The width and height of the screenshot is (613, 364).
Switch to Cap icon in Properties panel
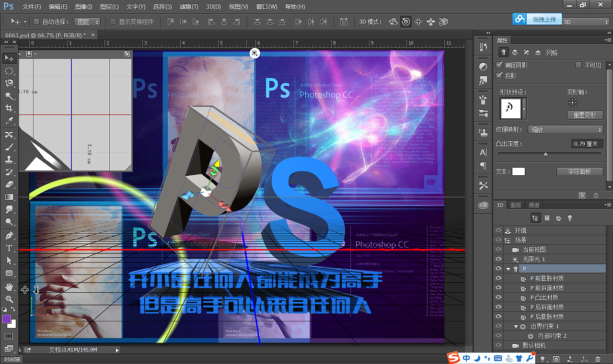coord(526,53)
